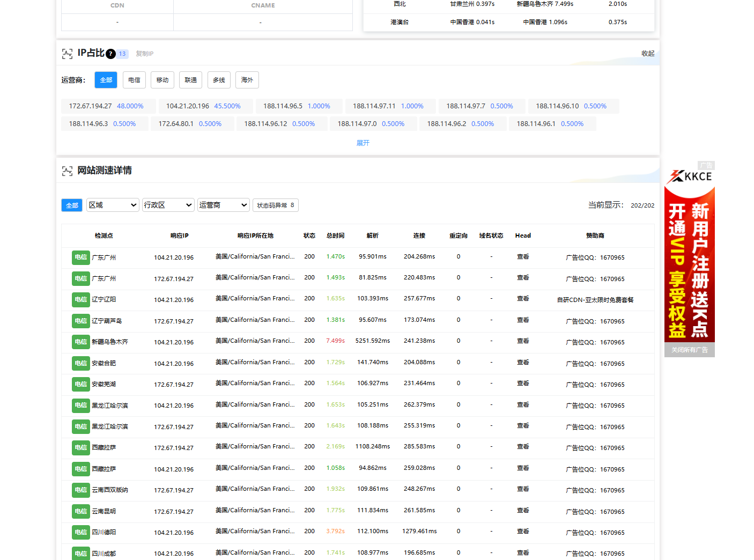
Task: Collapse the section with 收起
Action: point(648,54)
